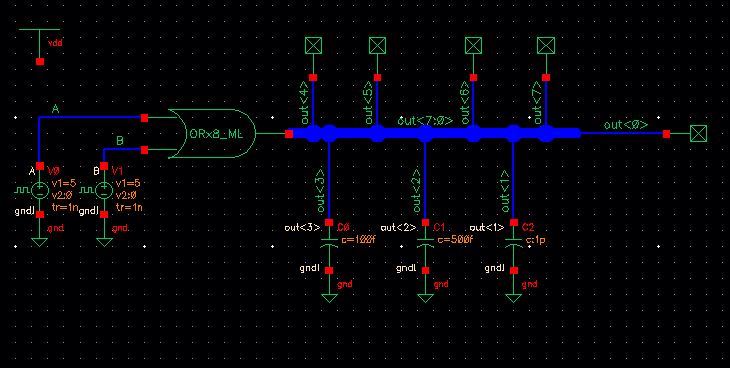Click the V0 pulse source symbol
Image resolution: width=730 pixels, height=368 pixels.
[40, 190]
